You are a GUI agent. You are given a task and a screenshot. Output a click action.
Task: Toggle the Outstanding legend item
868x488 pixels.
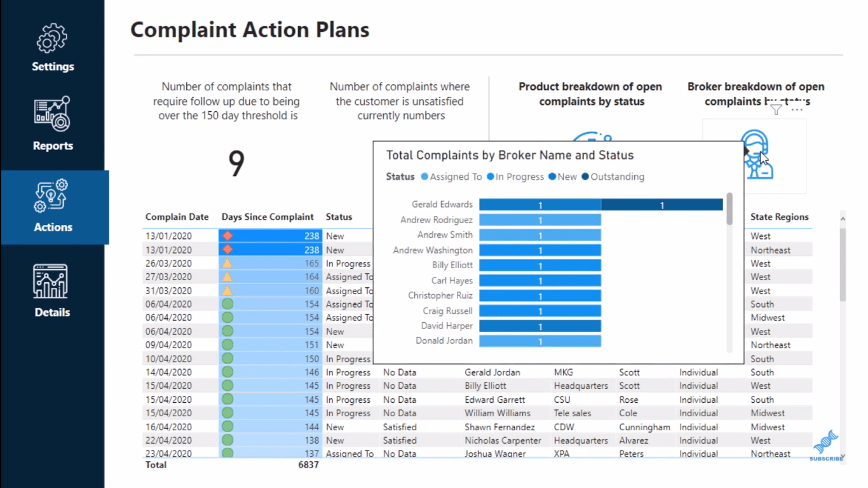tap(613, 177)
